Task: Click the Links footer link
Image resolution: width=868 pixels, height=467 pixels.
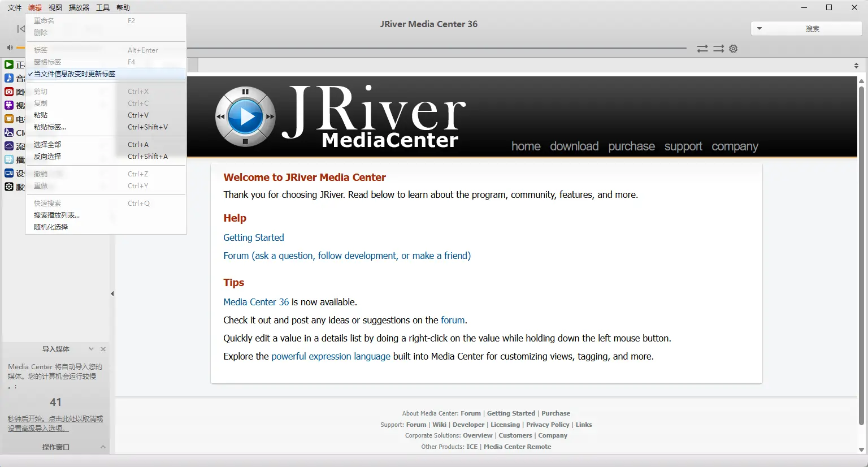Action: click(584, 425)
